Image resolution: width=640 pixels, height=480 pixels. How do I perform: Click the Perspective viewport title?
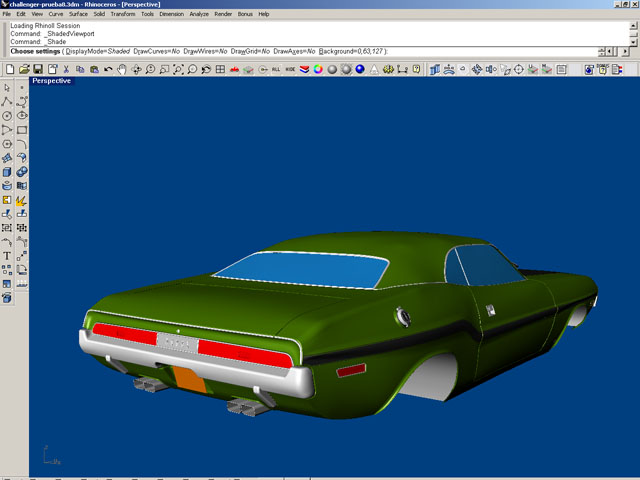pyautogui.click(x=51, y=81)
